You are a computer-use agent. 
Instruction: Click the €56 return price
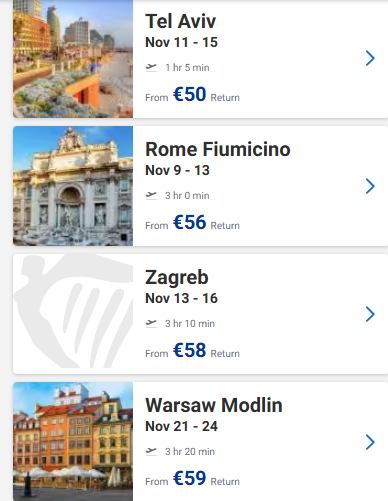[x=189, y=222]
